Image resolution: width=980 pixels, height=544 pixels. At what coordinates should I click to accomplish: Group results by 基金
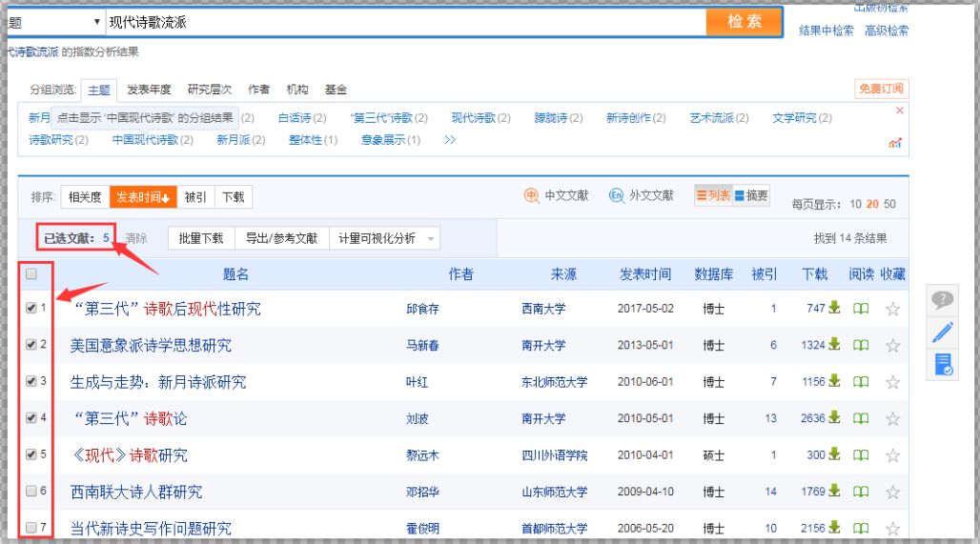pos(336,90)
